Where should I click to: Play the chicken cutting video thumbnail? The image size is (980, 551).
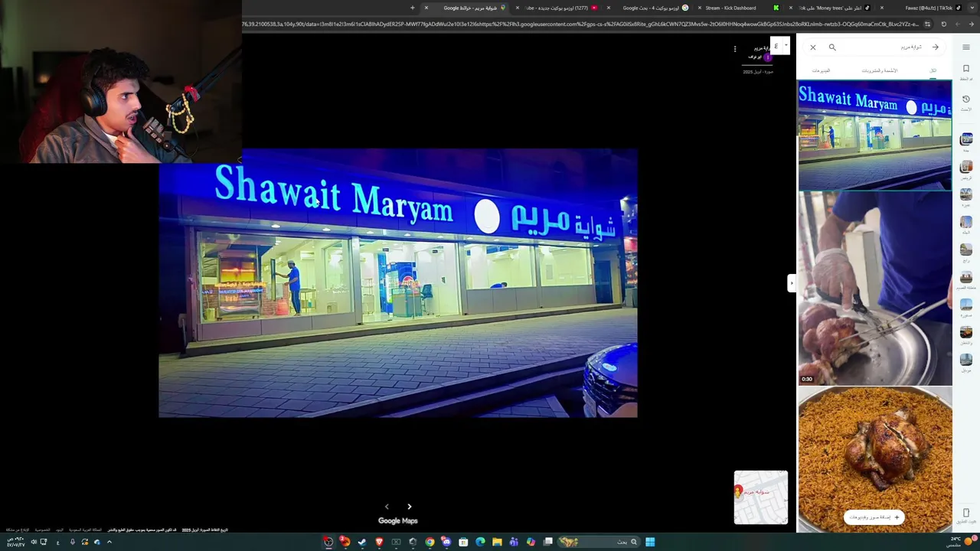[x=875, y=289]
